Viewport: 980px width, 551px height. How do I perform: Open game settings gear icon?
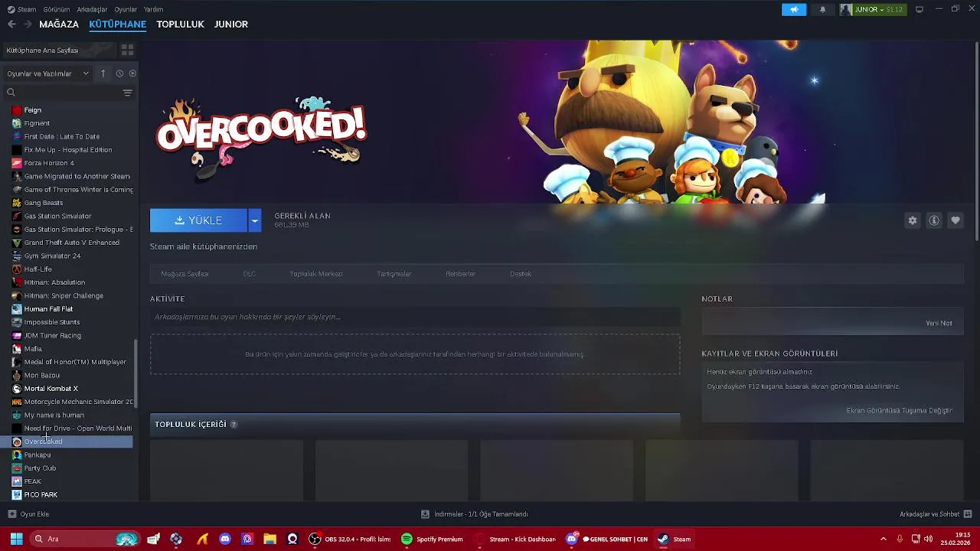pos(913,220)
